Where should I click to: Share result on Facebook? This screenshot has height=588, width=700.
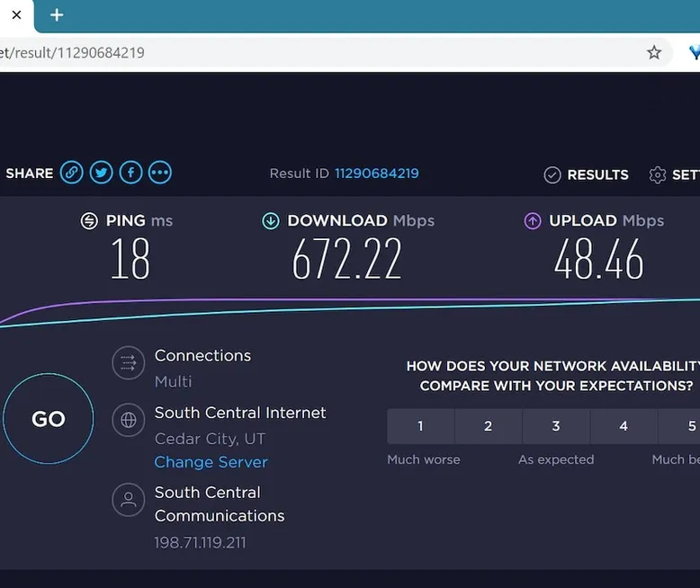pos(130,173)
